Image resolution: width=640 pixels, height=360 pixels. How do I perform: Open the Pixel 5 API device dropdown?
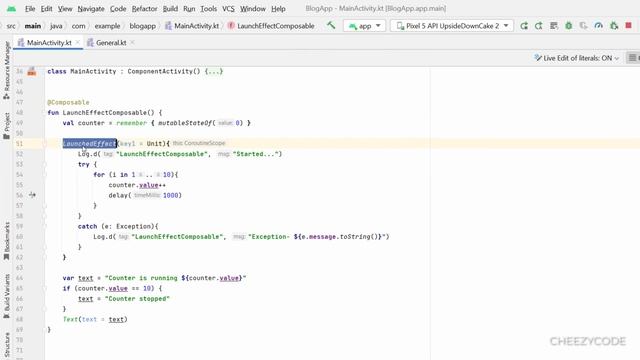pos(452,26)
